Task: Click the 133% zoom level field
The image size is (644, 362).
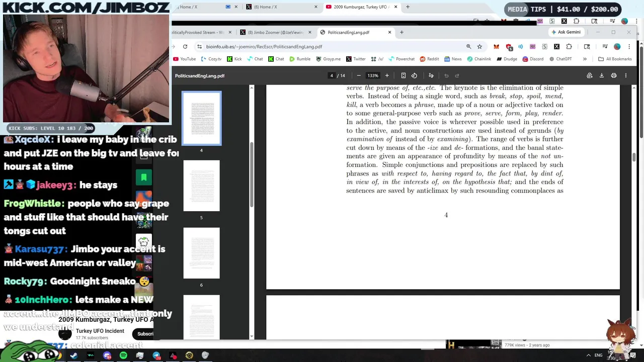Action: pos(373,76)
